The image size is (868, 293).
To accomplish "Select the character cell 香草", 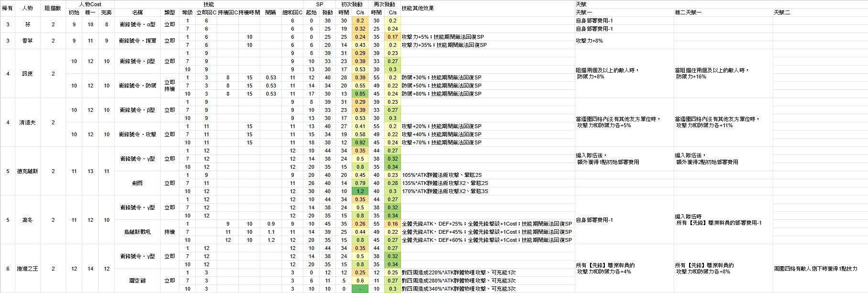I will point(27,41).
